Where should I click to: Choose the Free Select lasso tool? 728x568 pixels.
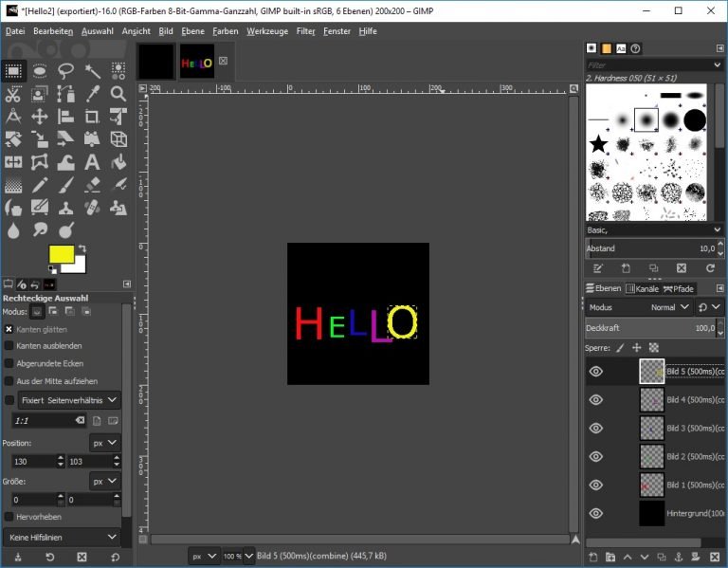(x=65, y=70)
